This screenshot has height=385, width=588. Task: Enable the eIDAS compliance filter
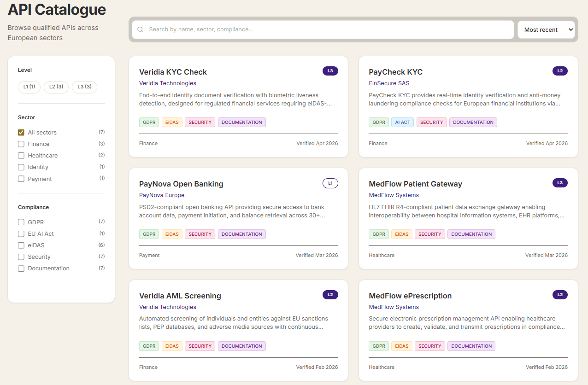21,245
